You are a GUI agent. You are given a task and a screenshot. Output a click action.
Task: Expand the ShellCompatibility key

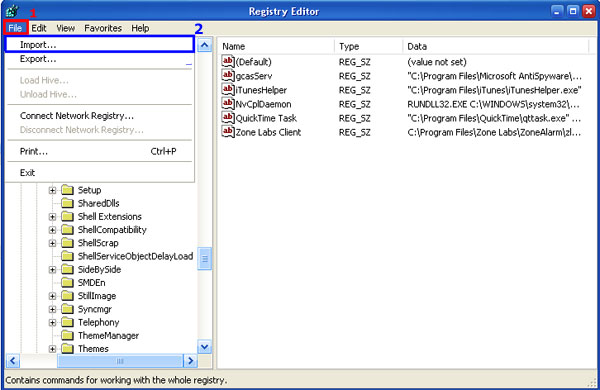coord(52,230)
